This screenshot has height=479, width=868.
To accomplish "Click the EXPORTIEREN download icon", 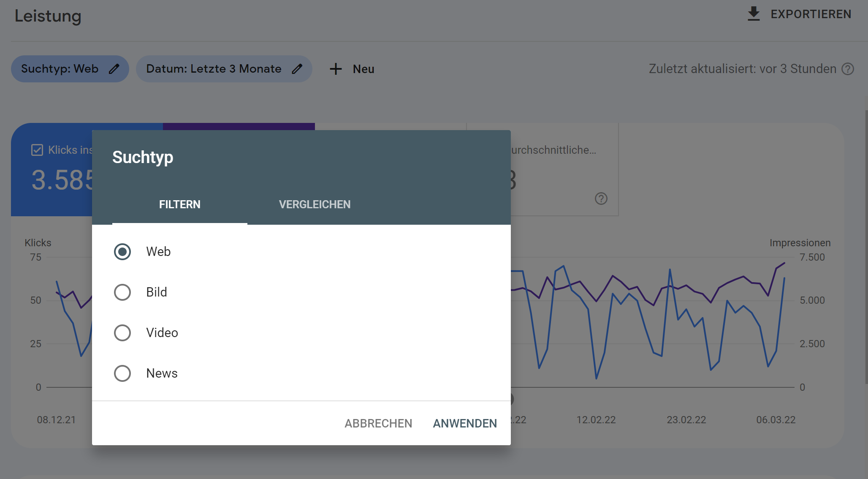I will pos(754,14).
